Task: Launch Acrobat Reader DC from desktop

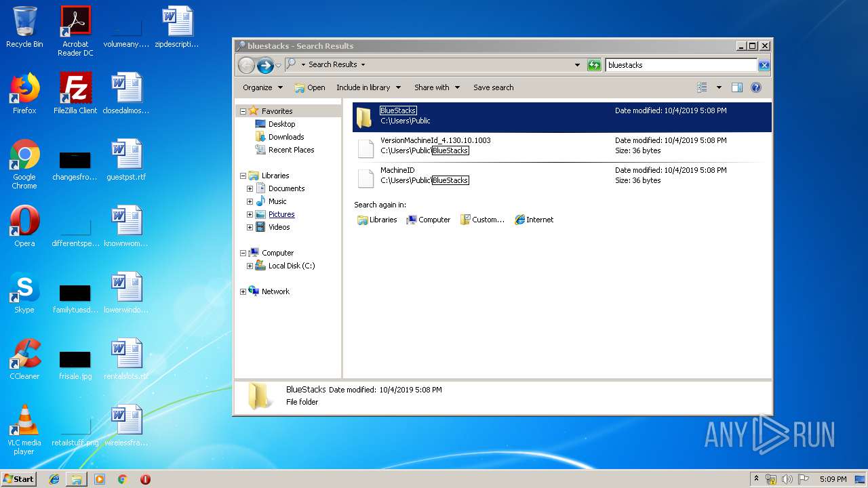Action: (75, 31)
